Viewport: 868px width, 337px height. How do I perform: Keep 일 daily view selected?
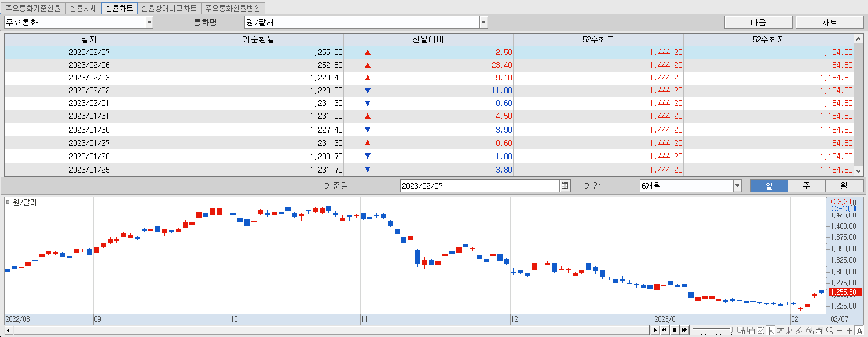point(769,185)
